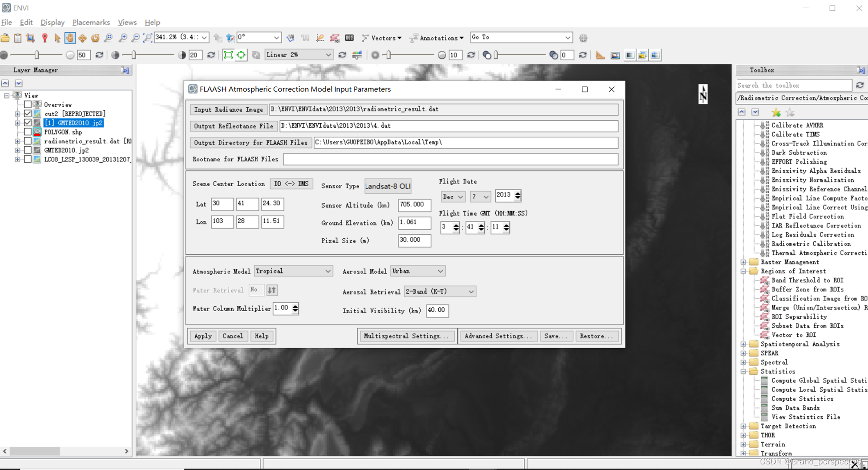This screenshot has height=470, width=868.
Task: Click the red placemark pin icon
Action: [x=44, y=38]
